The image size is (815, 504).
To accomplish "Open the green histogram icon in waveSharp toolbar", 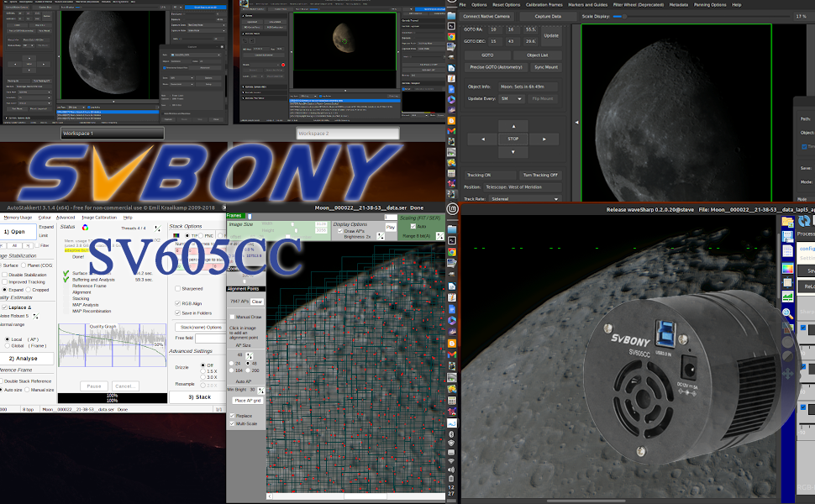I will click(x=787, y=297).
